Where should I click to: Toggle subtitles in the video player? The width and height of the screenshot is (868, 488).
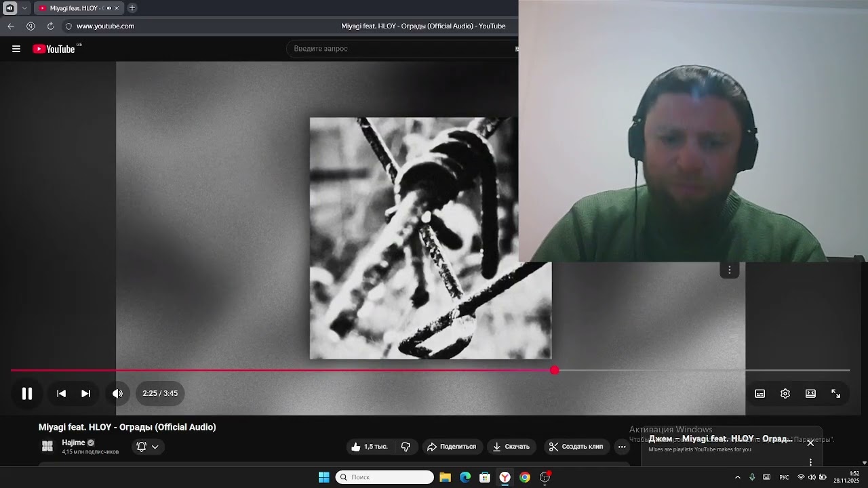coord(760,394)
